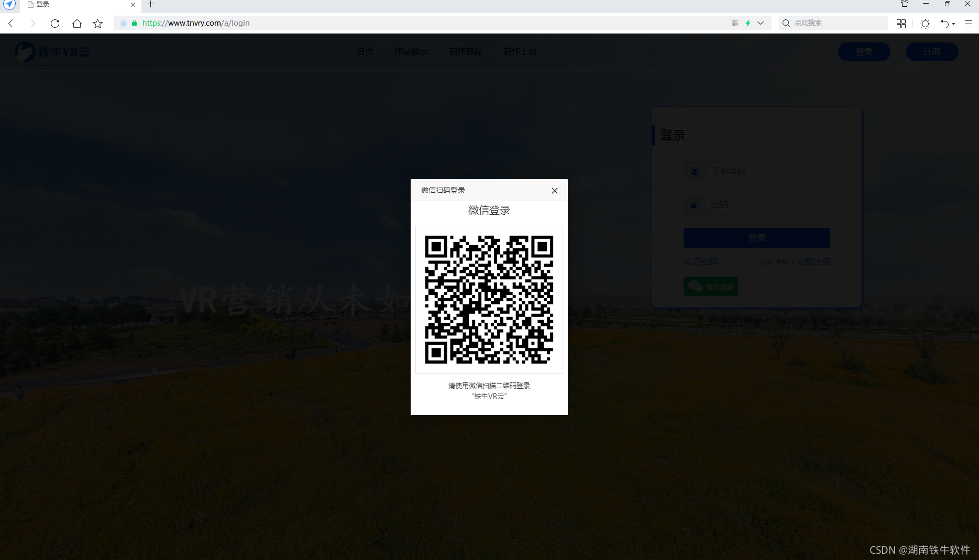979x560 pixels.
Task: Go forward in browser history
Action: [x=33, y=23]
